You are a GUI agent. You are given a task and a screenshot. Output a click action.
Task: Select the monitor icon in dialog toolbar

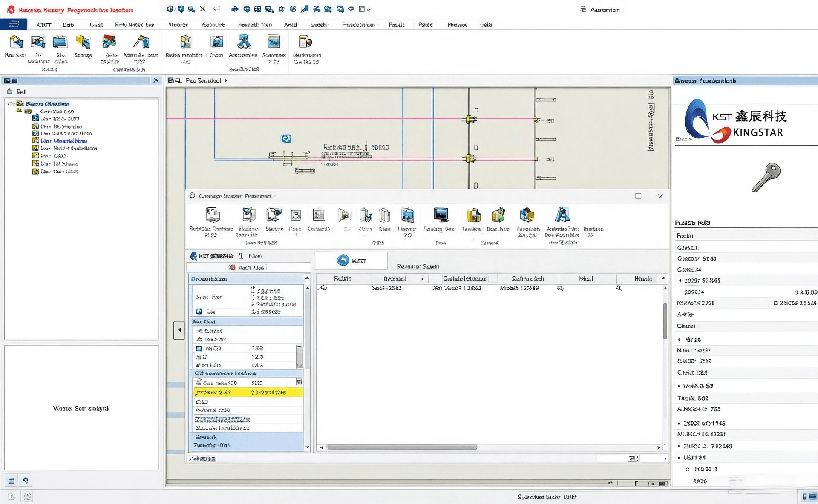tap(441, 215)
